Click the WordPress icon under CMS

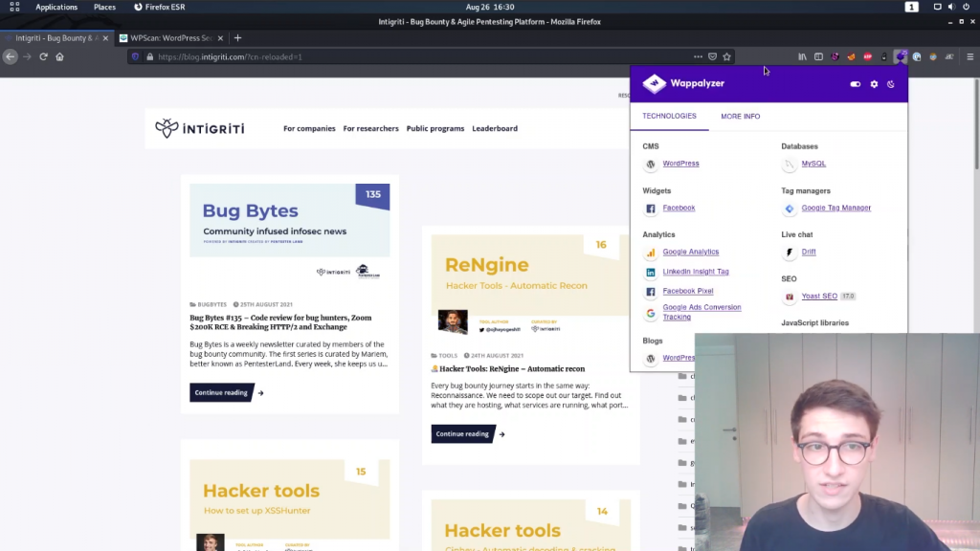(x=651, y=165)
